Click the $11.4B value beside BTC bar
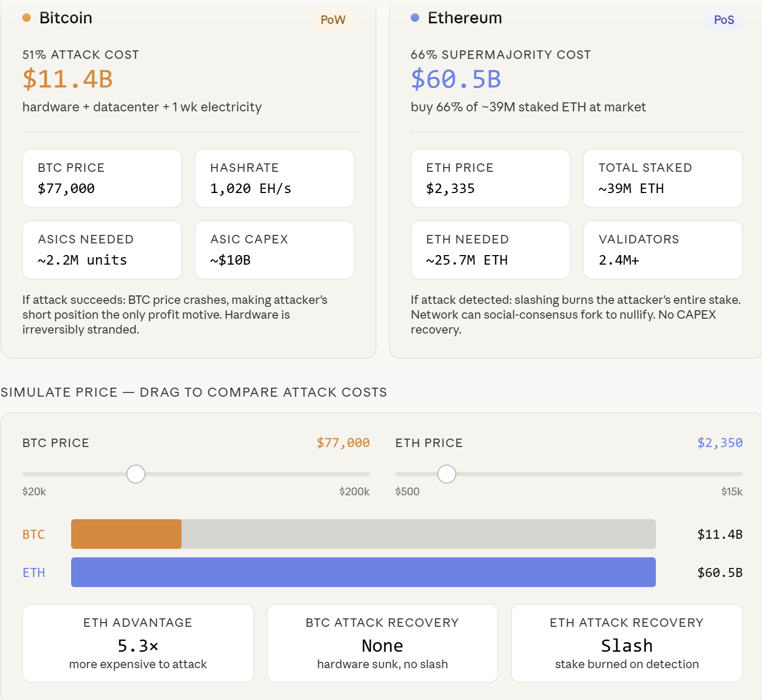762x700 pixels. pyautogui.click(x=720, y=535)
